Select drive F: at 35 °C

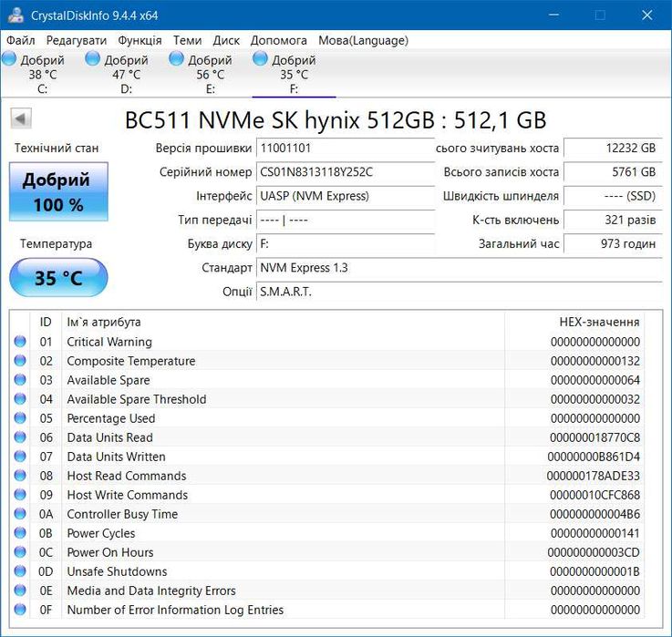294,74
